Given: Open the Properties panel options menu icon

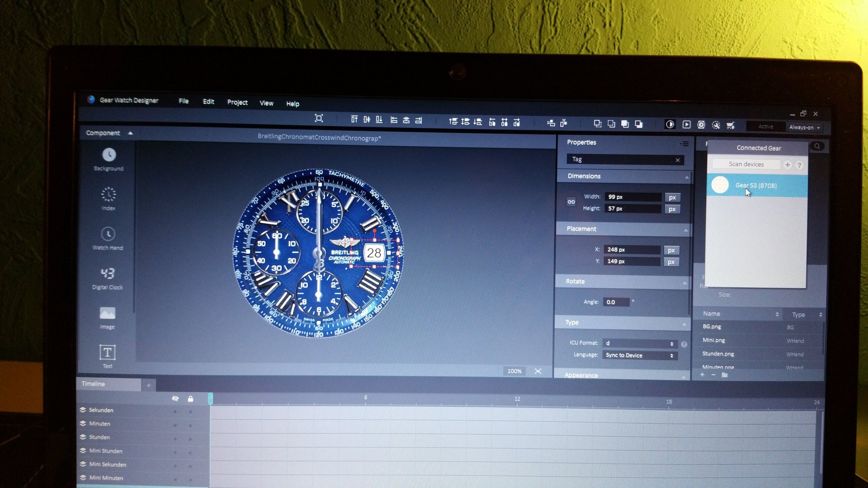Looking at the screenshot, I should point(684,144).
